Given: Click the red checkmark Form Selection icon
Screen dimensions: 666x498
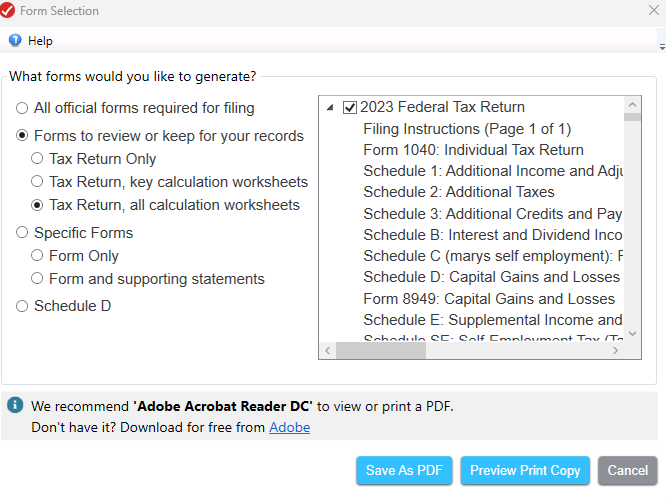Looking at the screenshot, I should (x=9, y=11).
